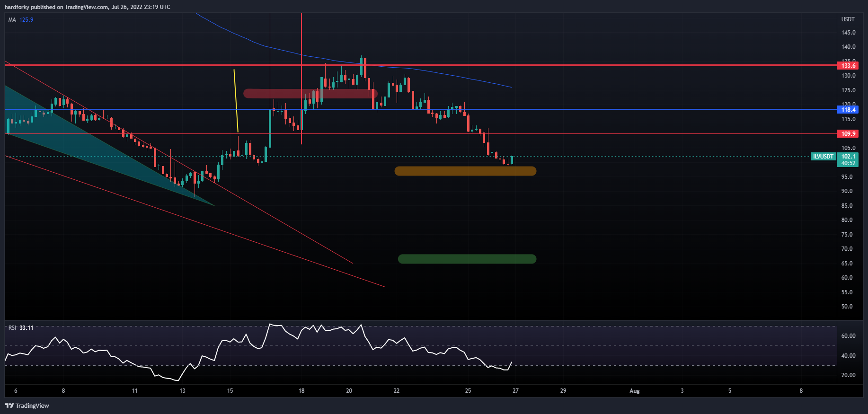Click the red 133.6 price label
The width and height of the screenshot is (868, 414).
click(848, 65)
